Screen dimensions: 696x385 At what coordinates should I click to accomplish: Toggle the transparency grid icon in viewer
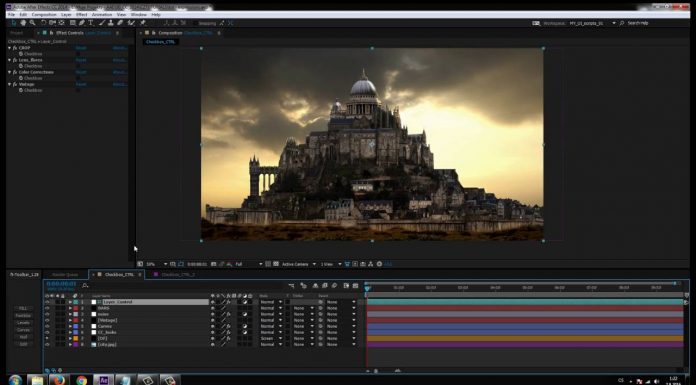pyautogui.click(x=276, y=264)
